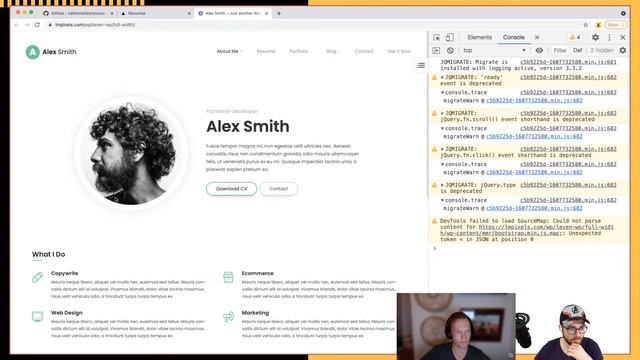This screenshot has height=360, width=640.
Task: Open a new browser tab with plus icon
Action: (279, 13)
